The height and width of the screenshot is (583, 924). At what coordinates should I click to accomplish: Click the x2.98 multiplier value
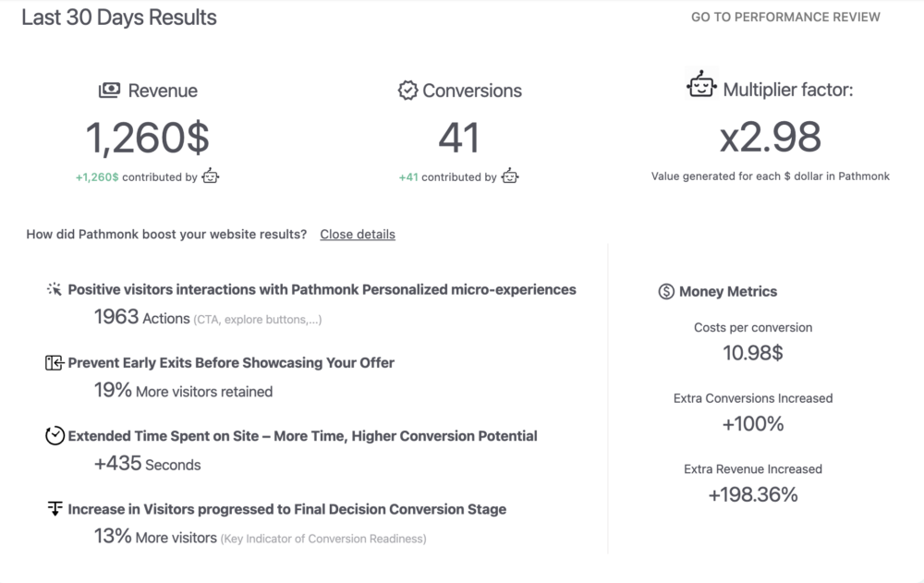click(x=771, y=138)
